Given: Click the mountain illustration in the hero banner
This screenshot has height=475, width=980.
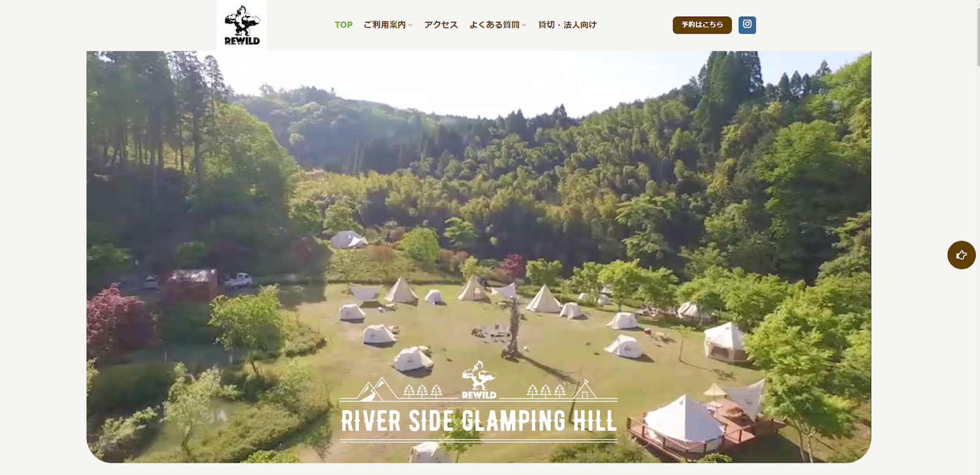Looking at the screenshot, I should point(378,389).
